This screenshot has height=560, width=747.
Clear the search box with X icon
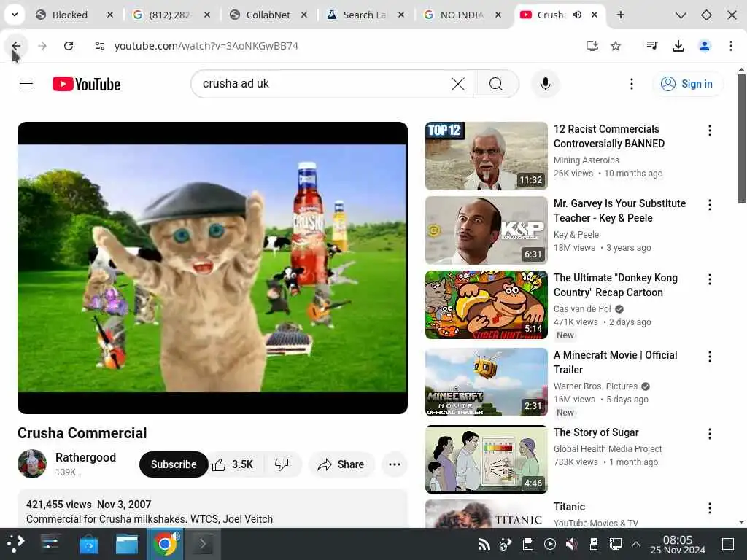(x=457, y=85)
